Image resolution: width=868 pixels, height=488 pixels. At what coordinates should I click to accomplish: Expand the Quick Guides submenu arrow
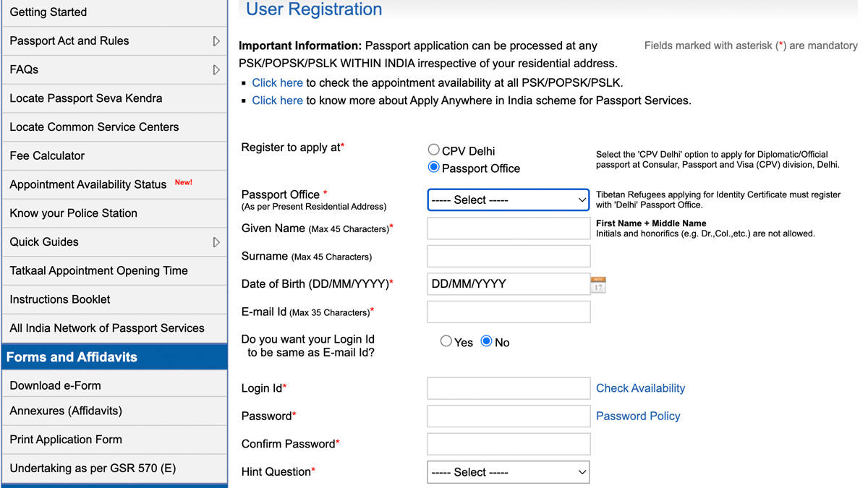click(216, 242)
